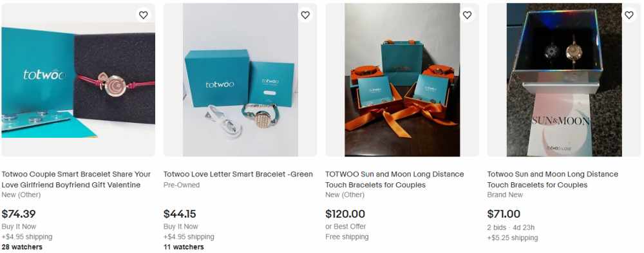
Task: Click the $74.39 price
Action: 19,214
